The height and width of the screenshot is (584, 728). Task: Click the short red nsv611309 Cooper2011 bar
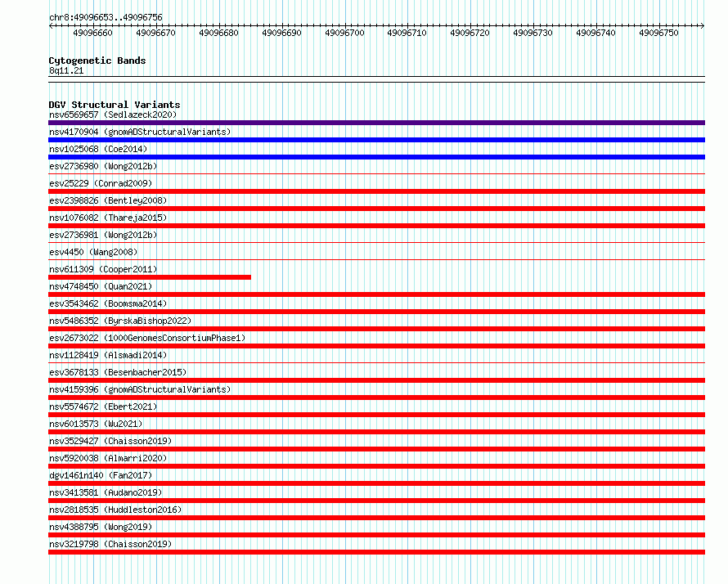click(x=150, y=277)
